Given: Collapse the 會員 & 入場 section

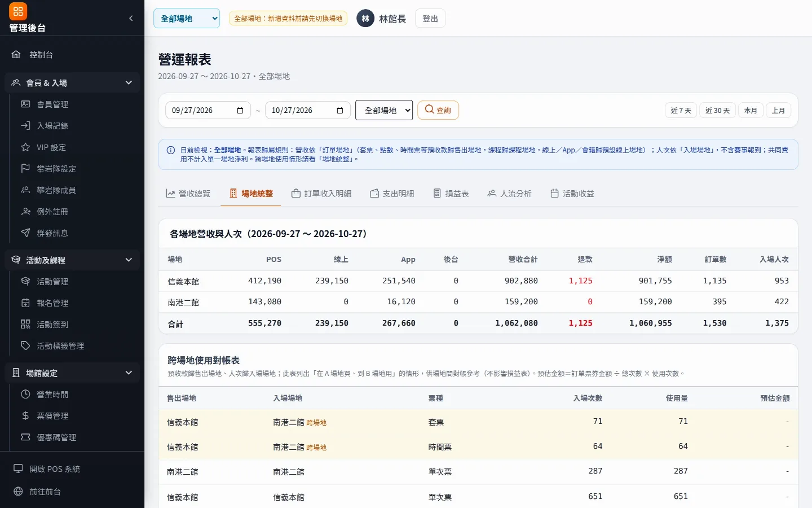Looking at the screenshot, I should [x=72, y=83].
